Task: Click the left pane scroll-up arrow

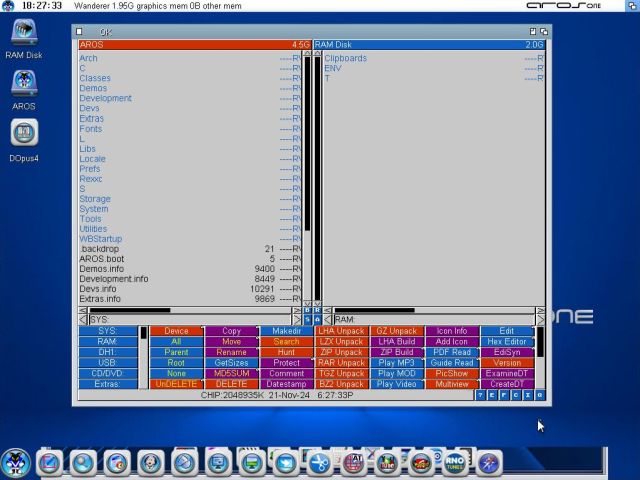Action: (x=307, y=53)
